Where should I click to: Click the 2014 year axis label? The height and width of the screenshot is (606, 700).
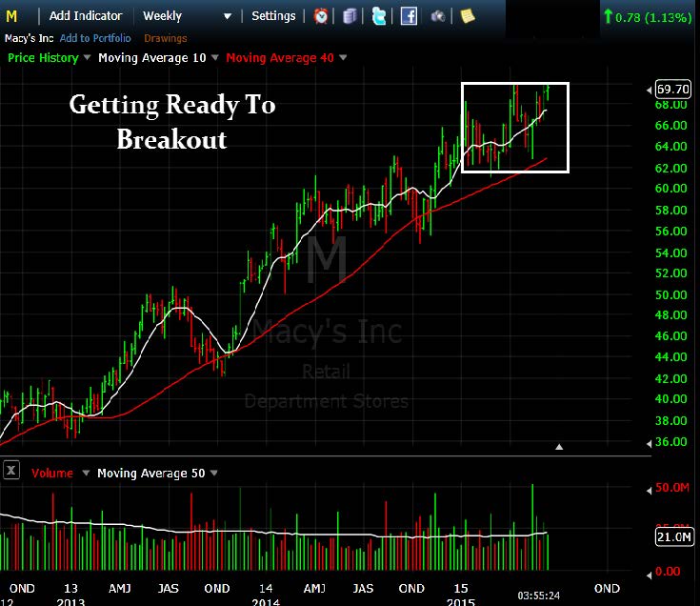[266, 601]
